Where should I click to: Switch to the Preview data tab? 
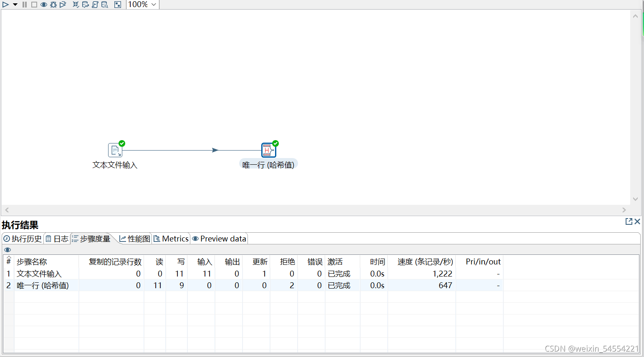click(219, 239)
